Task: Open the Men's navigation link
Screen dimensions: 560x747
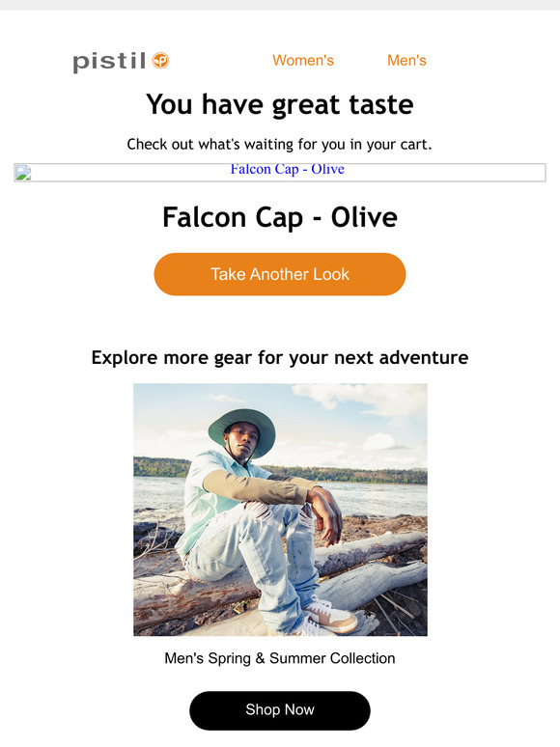Action: [x=406, y=61]
